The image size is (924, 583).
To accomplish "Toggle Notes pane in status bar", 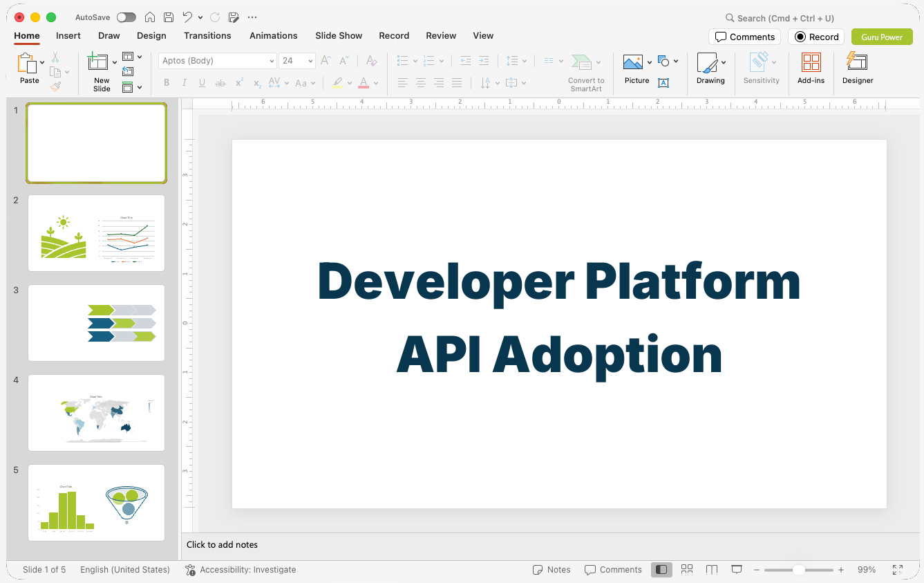I will [x=551, y=570].
